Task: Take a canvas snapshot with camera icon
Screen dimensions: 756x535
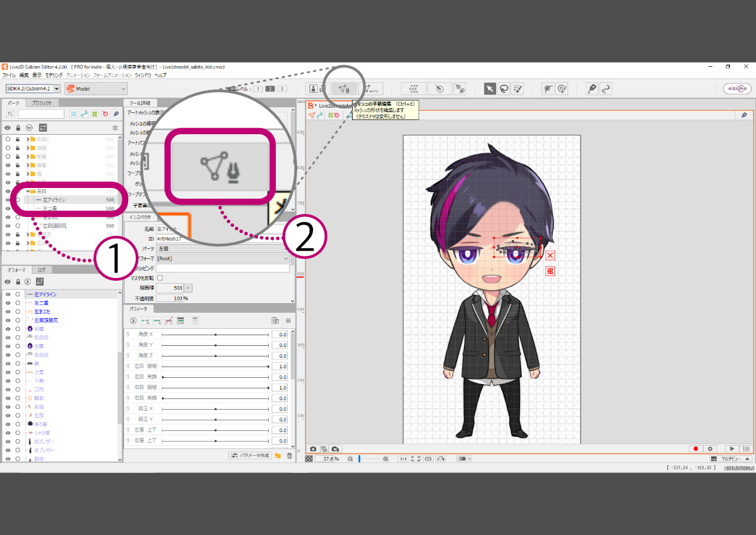Action: 313,449
